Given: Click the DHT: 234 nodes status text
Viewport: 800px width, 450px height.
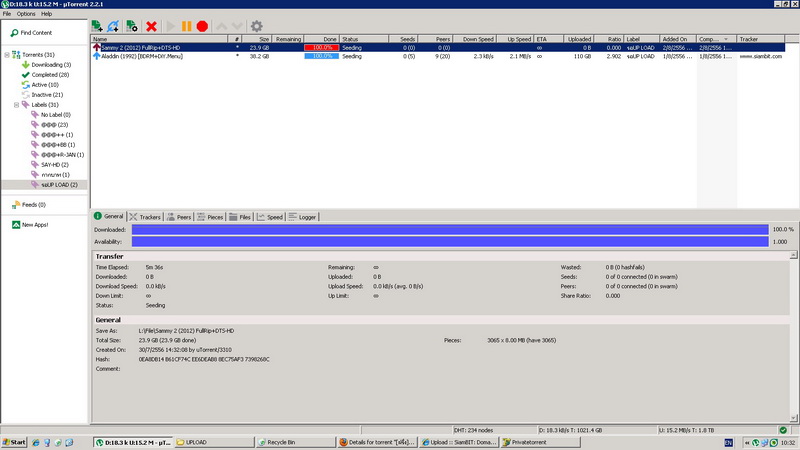Looking at the screenshot, I should coord(473,430).
